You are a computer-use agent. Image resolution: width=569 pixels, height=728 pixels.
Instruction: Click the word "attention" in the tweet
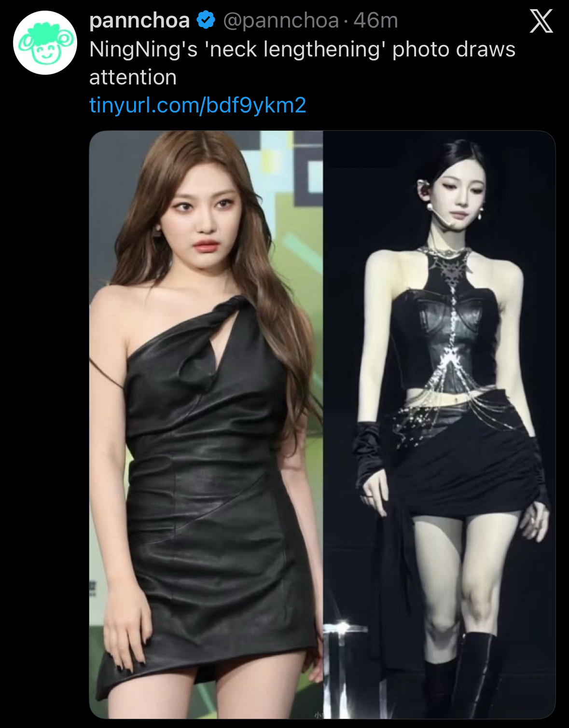[x=133, y=77]
